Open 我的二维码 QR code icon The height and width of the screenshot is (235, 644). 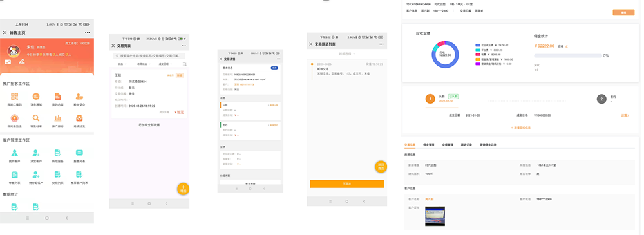tap(15, 97)
